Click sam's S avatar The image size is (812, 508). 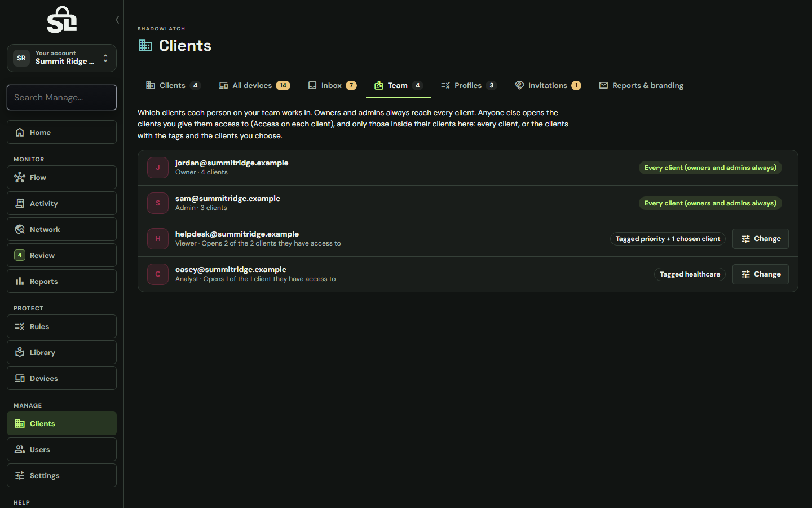(158, 203)
